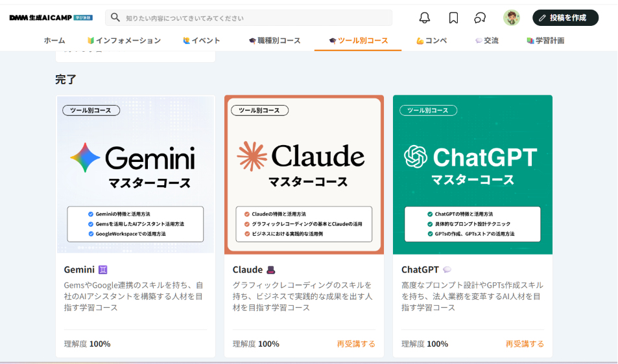
Task: Click 再受講する on the ChatGPT card
Action: tap(525, 344)
